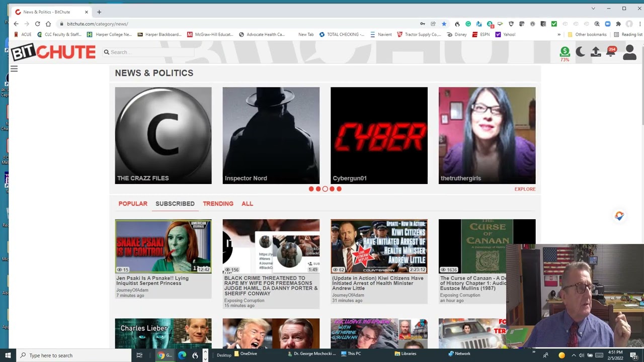Open the ACUE bookmark
The image size is (644, 362).
coord(23,35)
